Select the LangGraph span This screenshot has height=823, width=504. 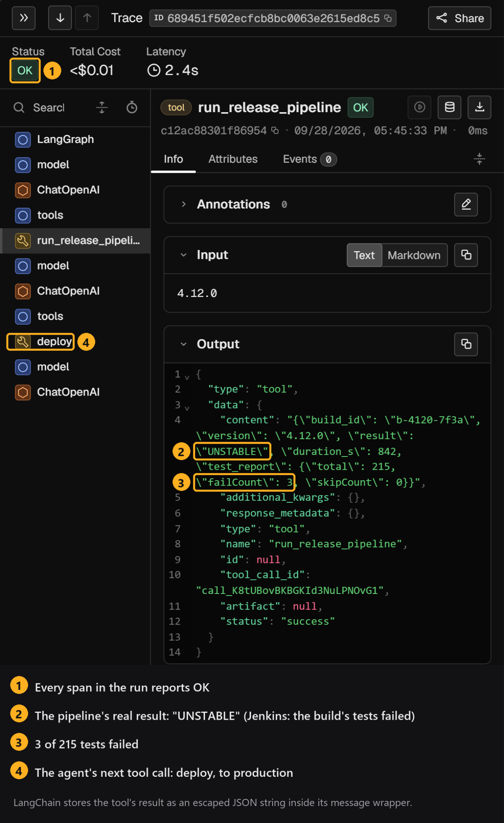[x=75, y=139]
